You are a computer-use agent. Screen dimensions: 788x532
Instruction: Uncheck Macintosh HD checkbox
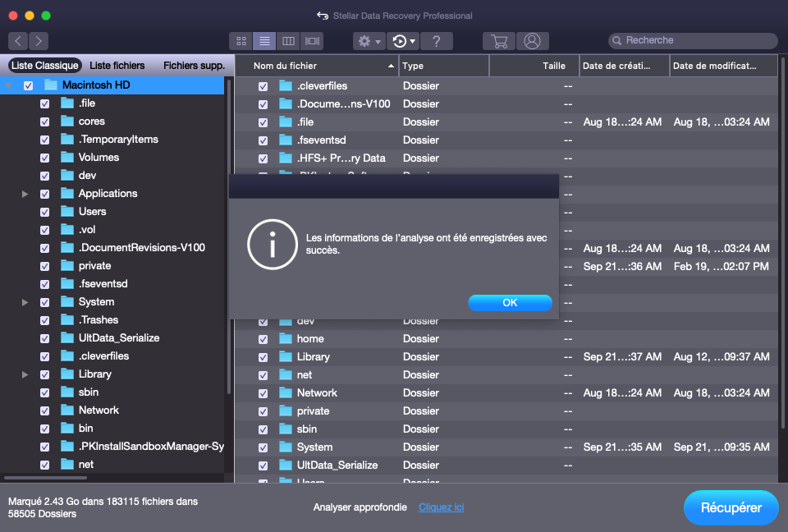[28, 85]
